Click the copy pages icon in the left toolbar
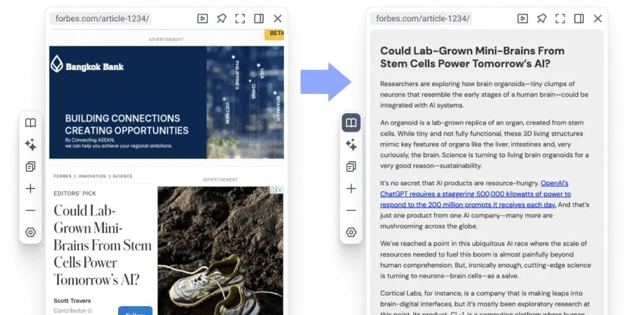 [30, 167]
